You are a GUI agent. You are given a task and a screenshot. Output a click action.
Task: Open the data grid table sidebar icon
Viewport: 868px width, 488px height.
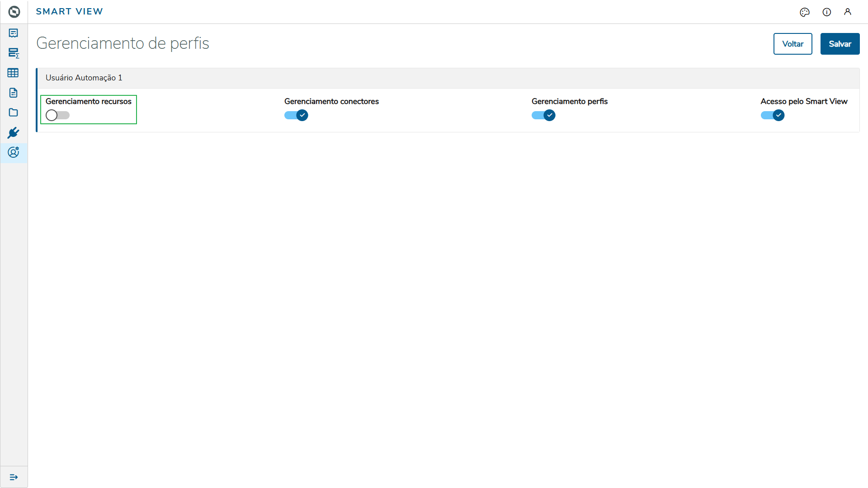pyautogui.click(x=13, y=73)
